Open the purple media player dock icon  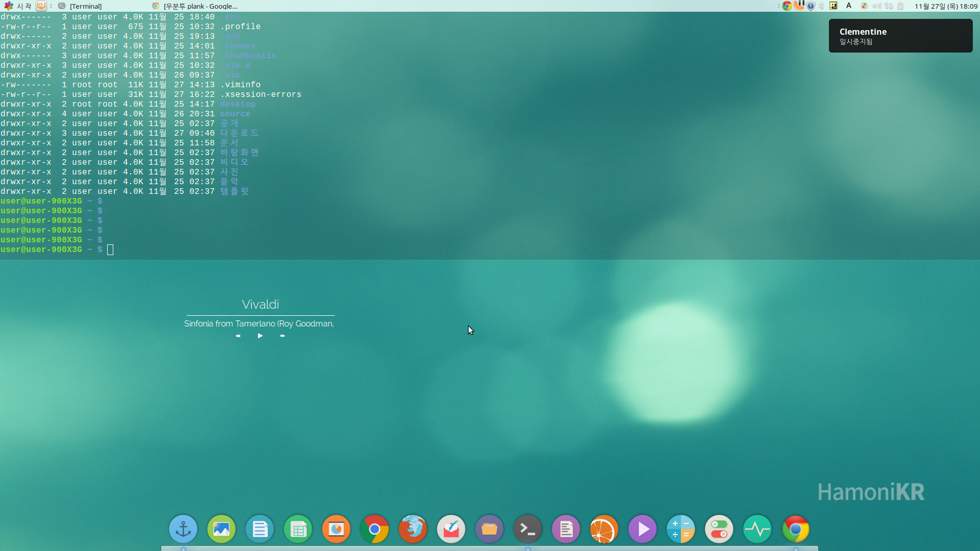pyautogui.click(x=642, y=529)
